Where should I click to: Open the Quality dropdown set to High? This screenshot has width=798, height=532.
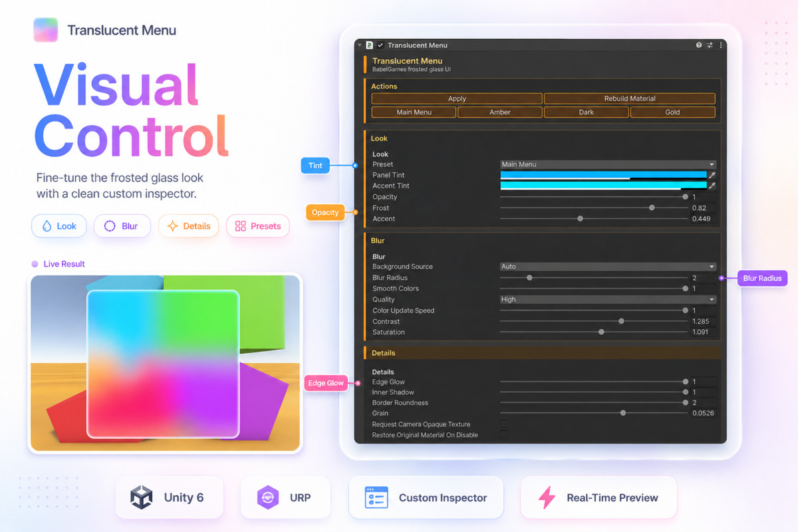click(x=608, y=299)
